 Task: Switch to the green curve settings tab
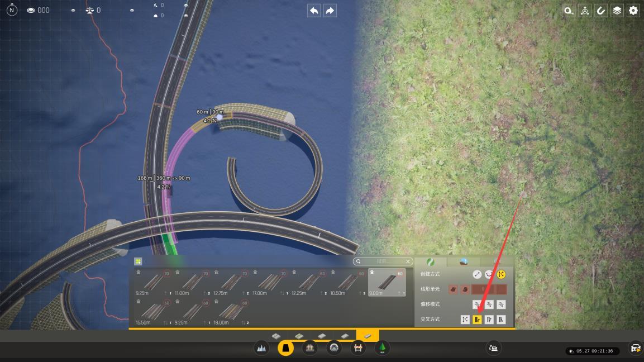point(431,262)
